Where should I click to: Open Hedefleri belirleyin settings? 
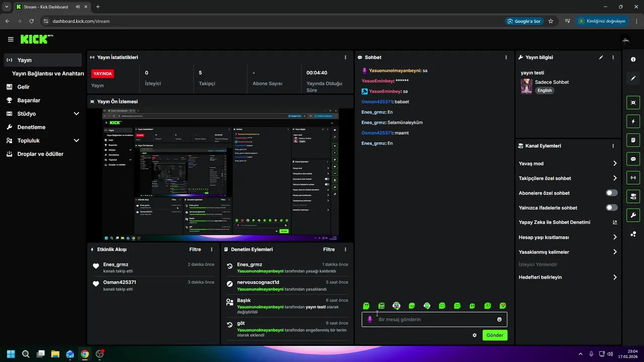[x=568, y=277]
